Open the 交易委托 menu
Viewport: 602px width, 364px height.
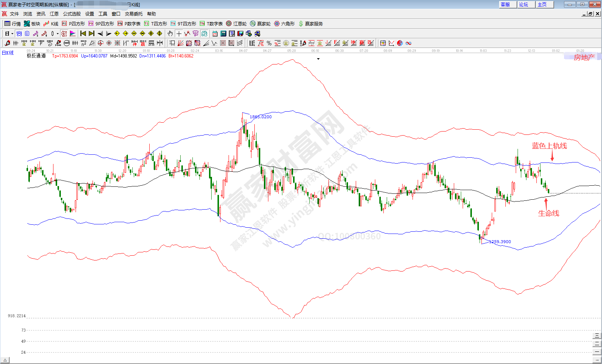(x=133, y=14)
